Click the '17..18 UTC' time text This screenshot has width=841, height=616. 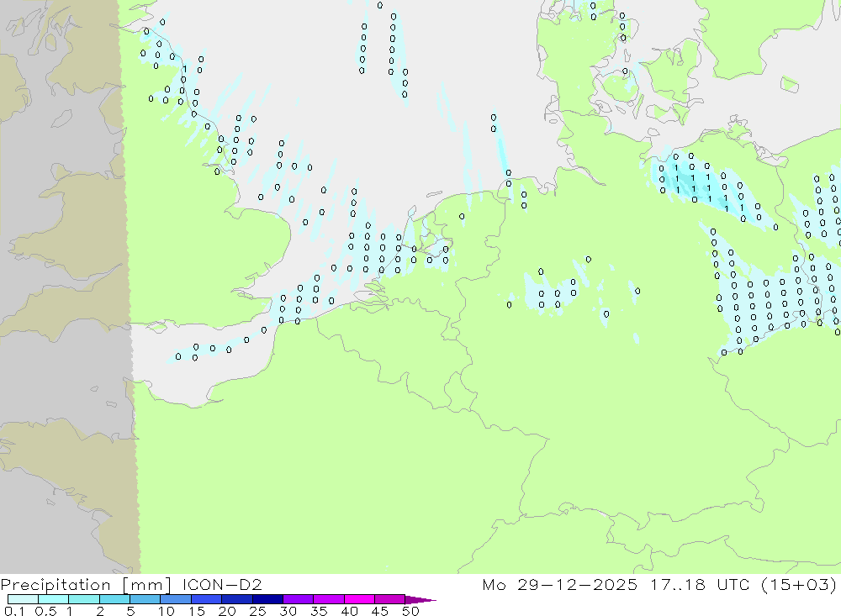coord(701,584)
